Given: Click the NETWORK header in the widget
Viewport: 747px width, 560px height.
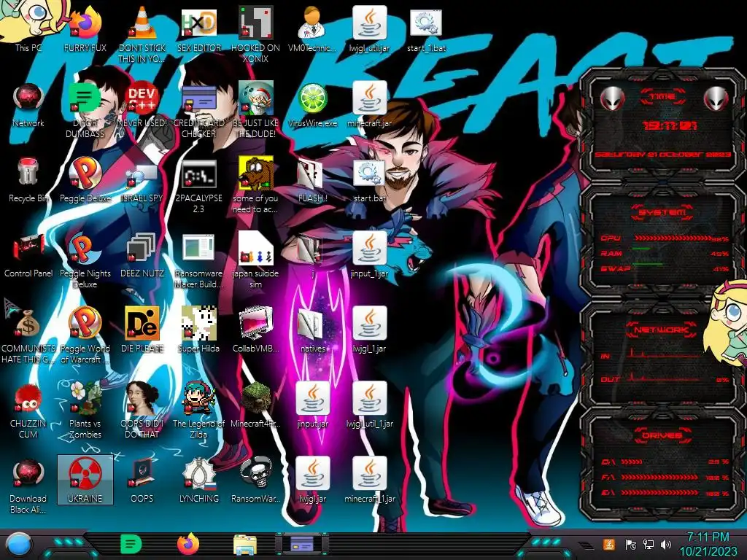Looking at the screenshot, I should (662, 330).
